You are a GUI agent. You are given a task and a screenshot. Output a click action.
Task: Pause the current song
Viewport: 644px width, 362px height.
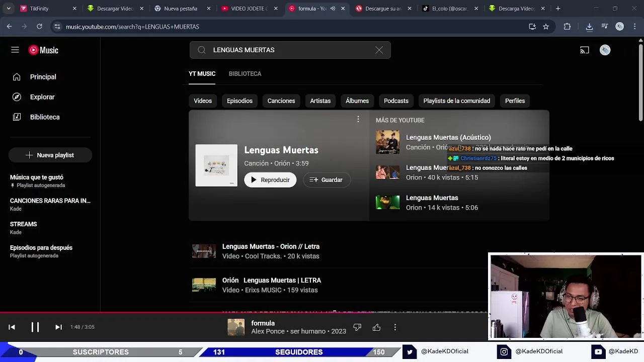coord(35,327)
